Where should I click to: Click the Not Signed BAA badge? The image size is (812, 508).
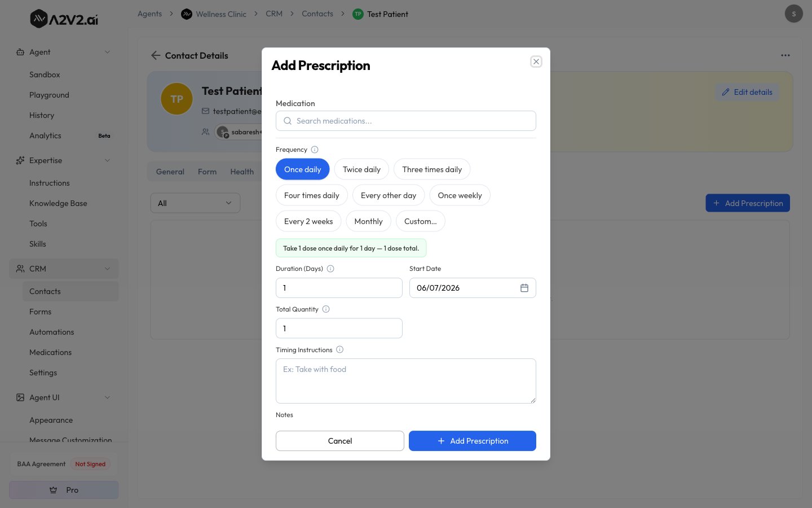(x=90, y=464)
